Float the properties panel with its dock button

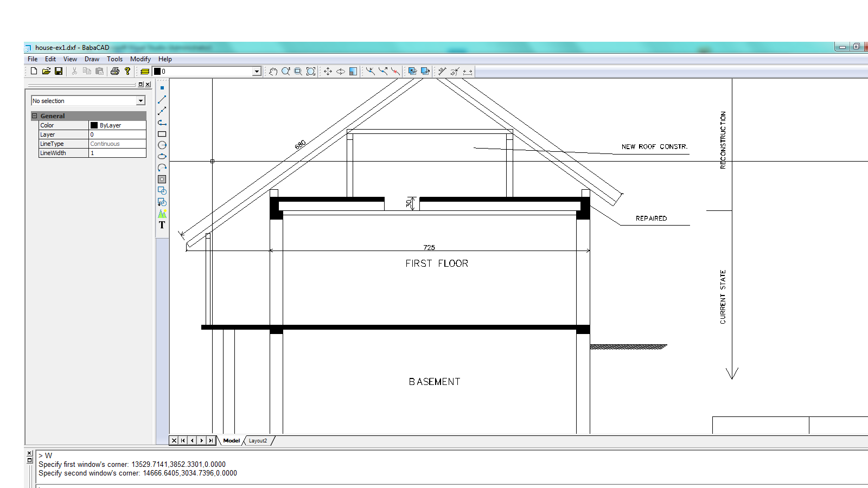(141, 85)
